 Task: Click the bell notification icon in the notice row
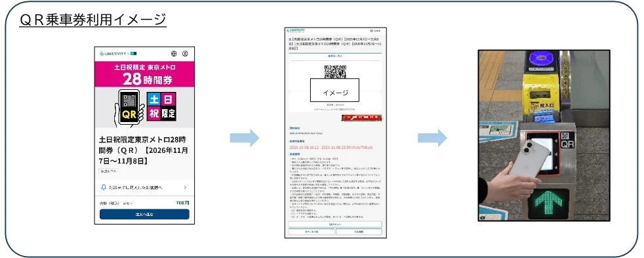(104, 187)
